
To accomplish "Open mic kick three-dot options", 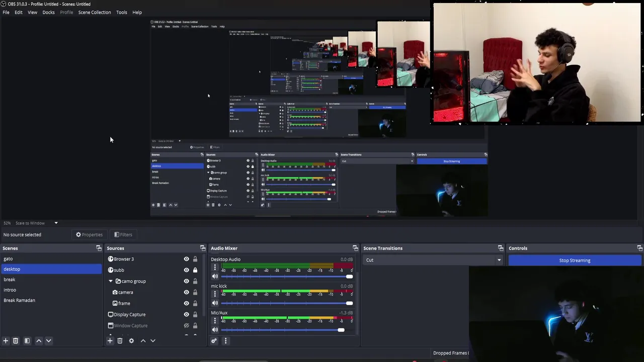I will (x=215, y=294).
